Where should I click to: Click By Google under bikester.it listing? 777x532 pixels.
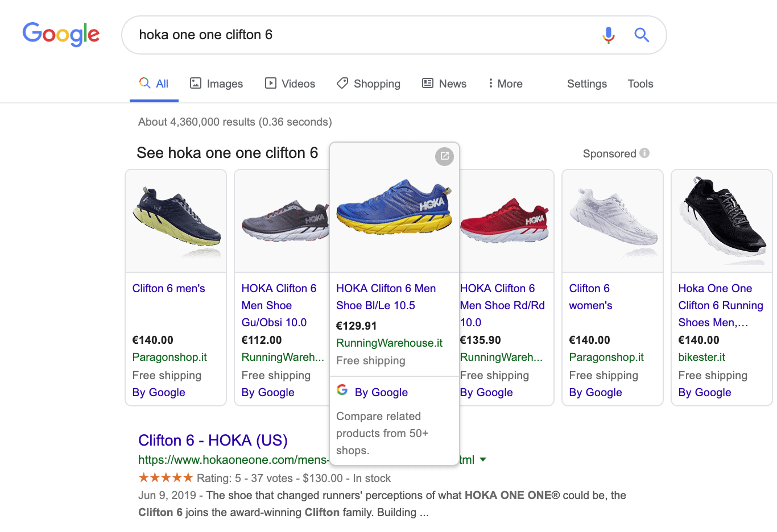coord(705,392)
